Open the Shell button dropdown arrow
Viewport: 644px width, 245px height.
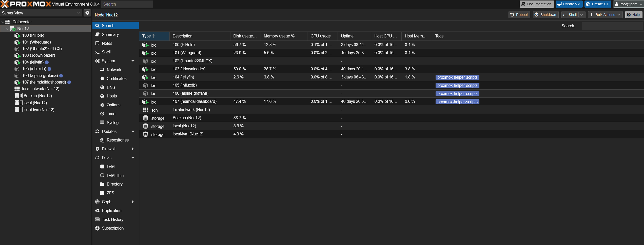582,15
